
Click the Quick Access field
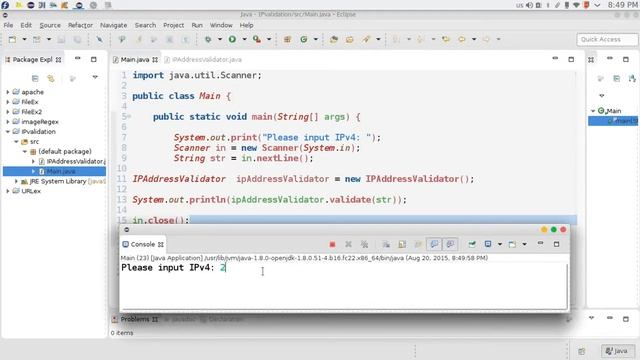pos(607,39)
